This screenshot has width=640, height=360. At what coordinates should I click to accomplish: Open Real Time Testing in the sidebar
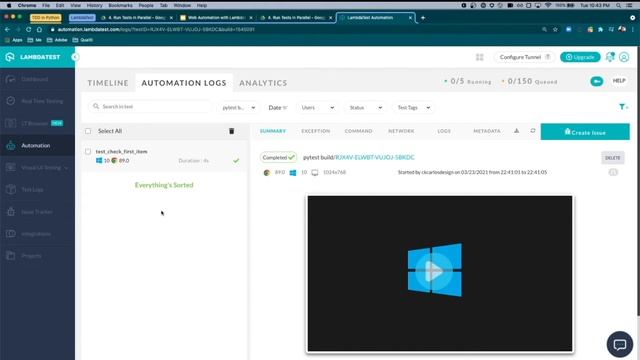pos(42,101)
